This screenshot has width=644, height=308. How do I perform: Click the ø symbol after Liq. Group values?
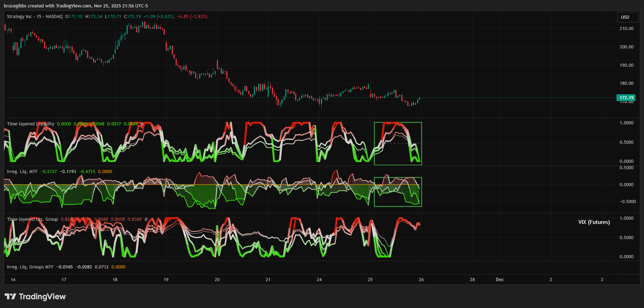click(x=146, y=219)
